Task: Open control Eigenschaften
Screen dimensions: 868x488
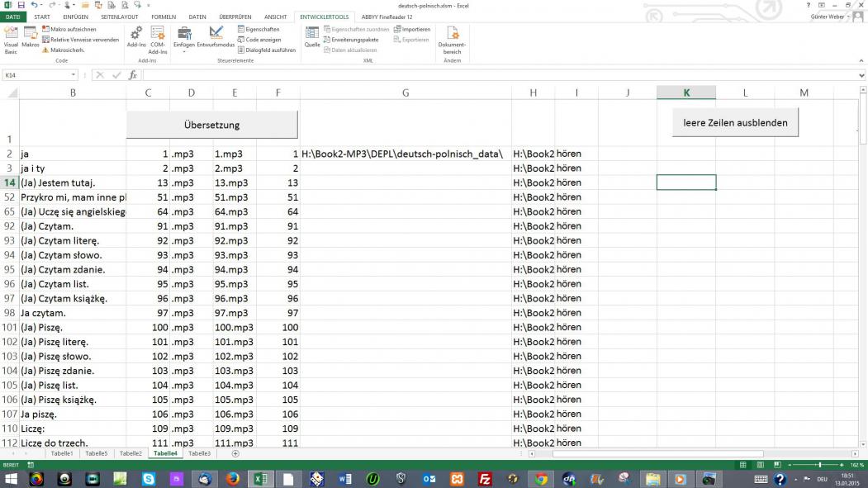Action: click(x=259, y=30)
